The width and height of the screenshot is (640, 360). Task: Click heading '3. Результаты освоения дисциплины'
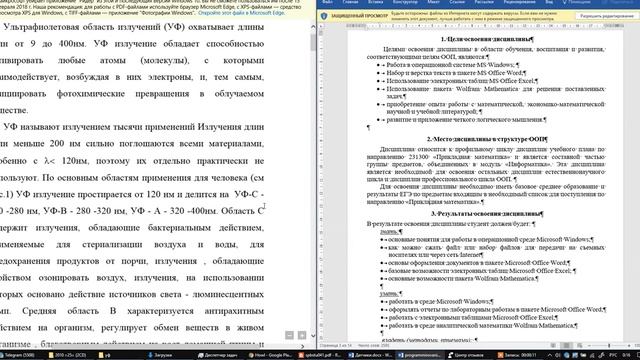(x=487, y=214)
